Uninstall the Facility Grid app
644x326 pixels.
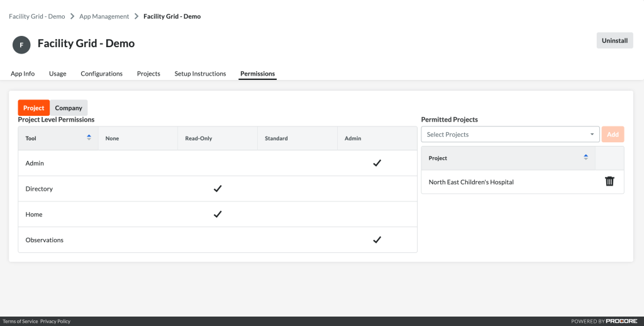[x=614, y=40]
